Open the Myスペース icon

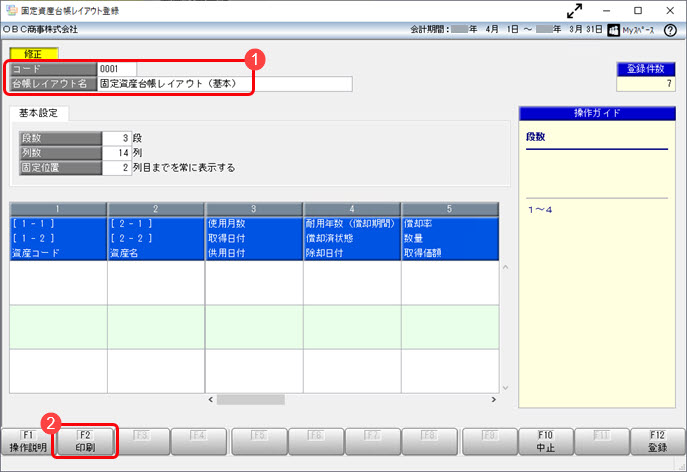(x=615, y=30)
